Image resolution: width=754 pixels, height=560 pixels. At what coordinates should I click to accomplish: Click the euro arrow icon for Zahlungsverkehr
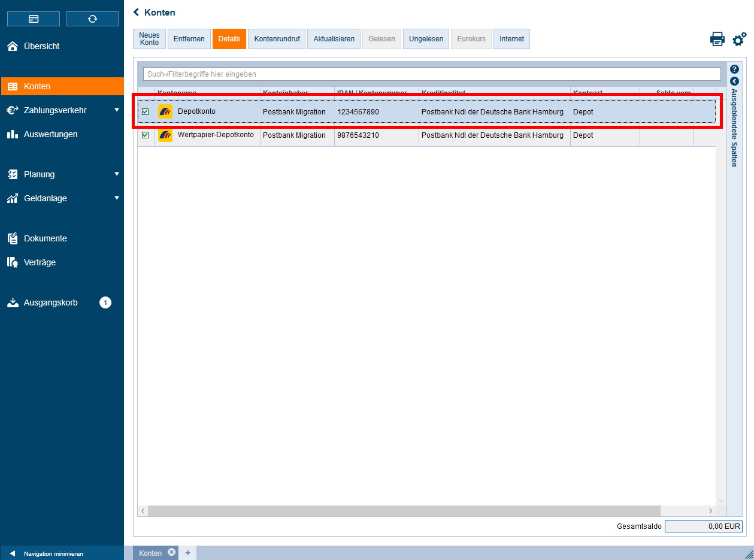[x=13, y=110]
